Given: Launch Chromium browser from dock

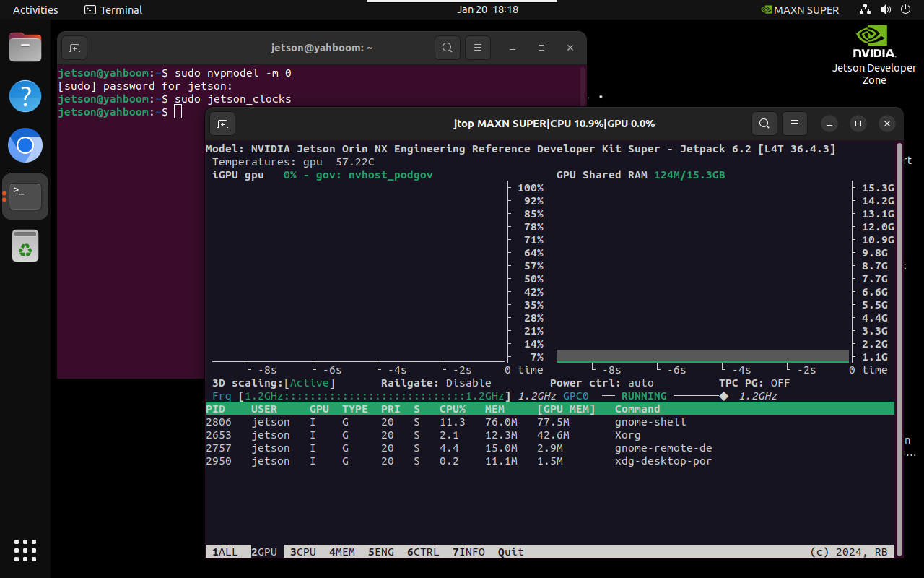Looking at the screenshot, I should coord(25,147).
